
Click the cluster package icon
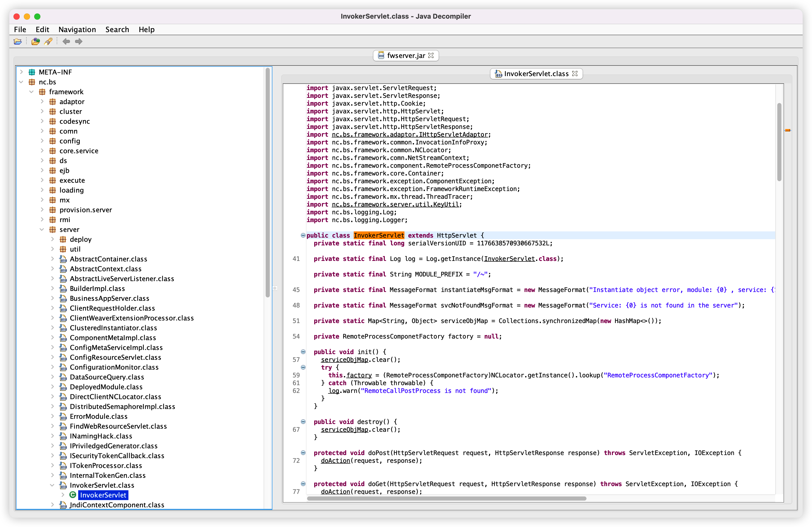[53, 112]
